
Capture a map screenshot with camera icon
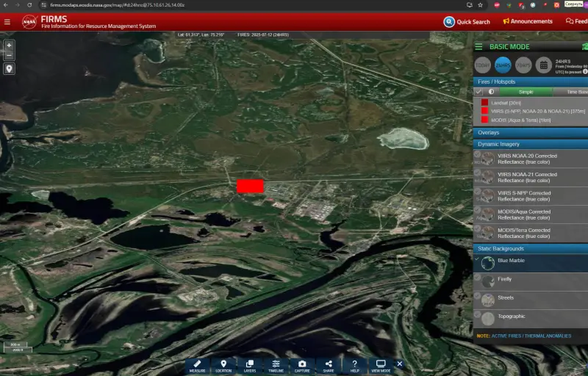pyautogui.click(x=302, y=365)
